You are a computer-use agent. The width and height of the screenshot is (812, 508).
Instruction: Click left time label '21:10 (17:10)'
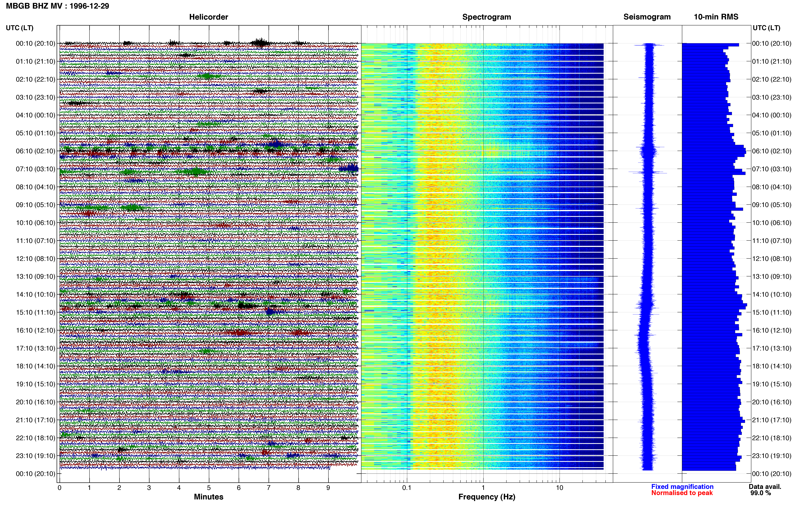36,420
